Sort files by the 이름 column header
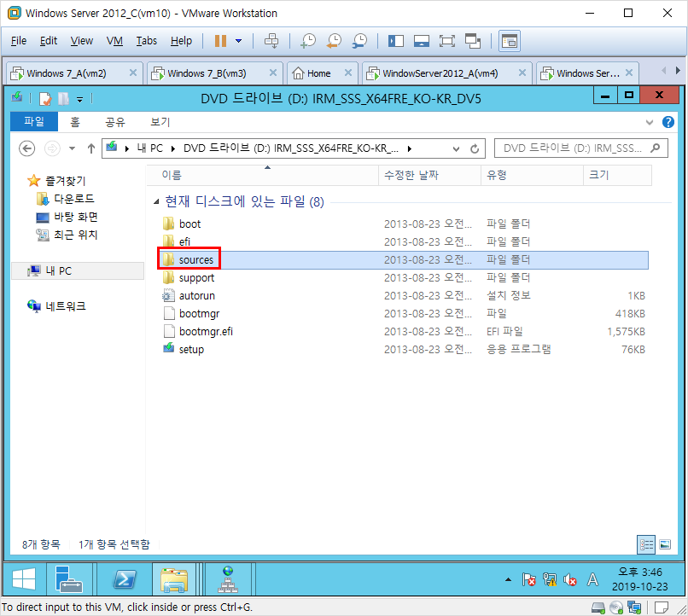 [262, 176]
